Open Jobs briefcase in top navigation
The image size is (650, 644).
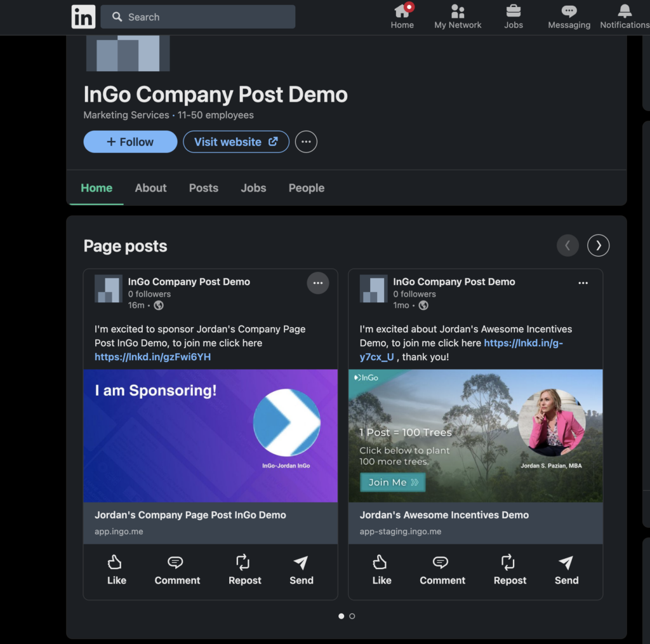pos(513,17)
